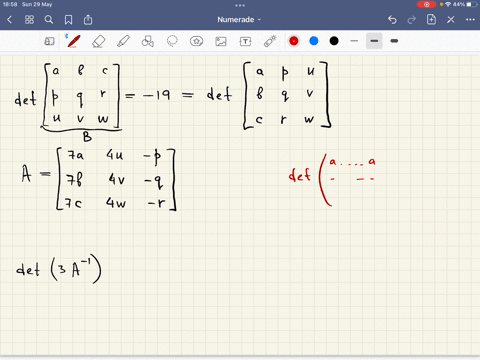Viewport: 480px width, 360px height.
Task: Select the Image insert tool
Action: click(x=221, y=41)
